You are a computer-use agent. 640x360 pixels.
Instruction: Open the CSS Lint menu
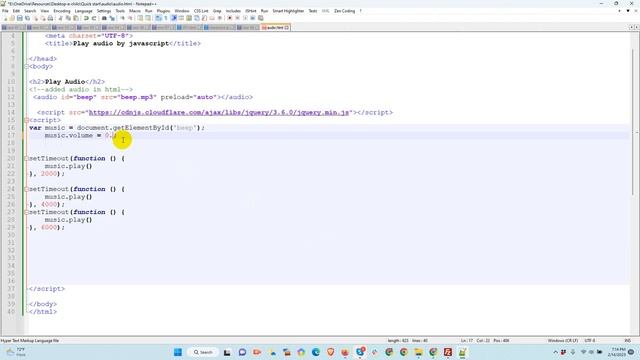pyautogui.click(x=201, y=11)
